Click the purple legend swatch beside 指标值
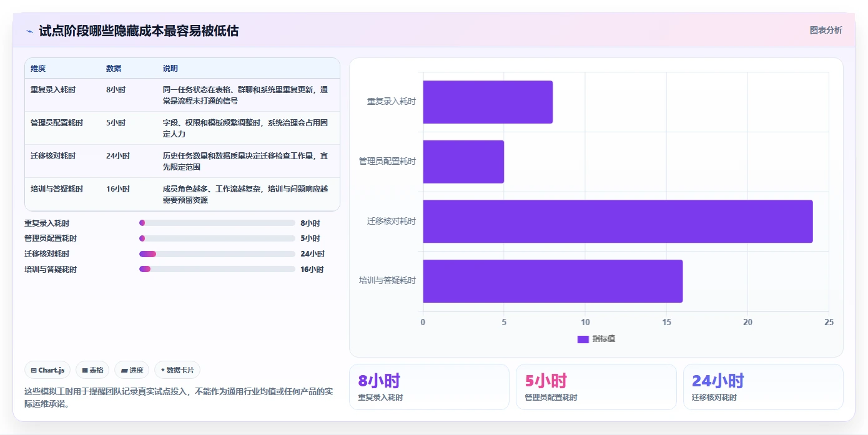 pos(583,339)
